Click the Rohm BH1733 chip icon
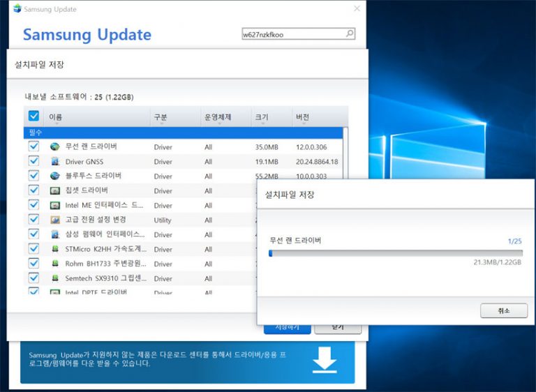 click(x=54, y=264)
